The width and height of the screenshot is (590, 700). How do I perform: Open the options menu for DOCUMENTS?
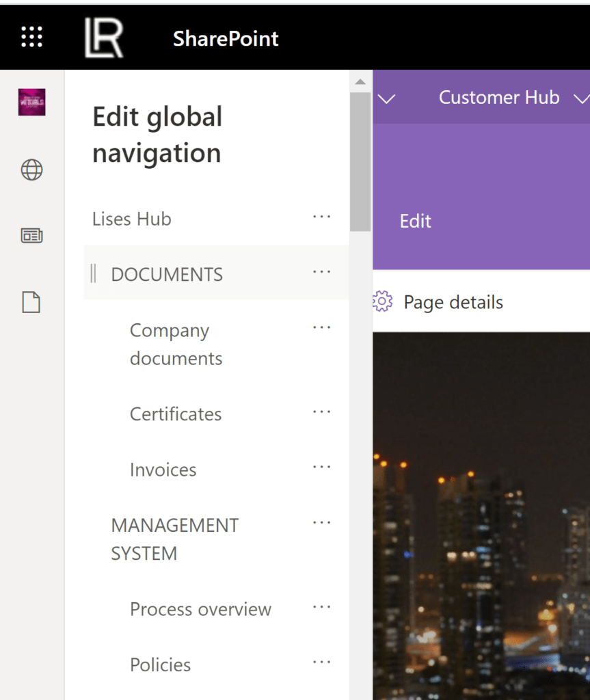321,271
